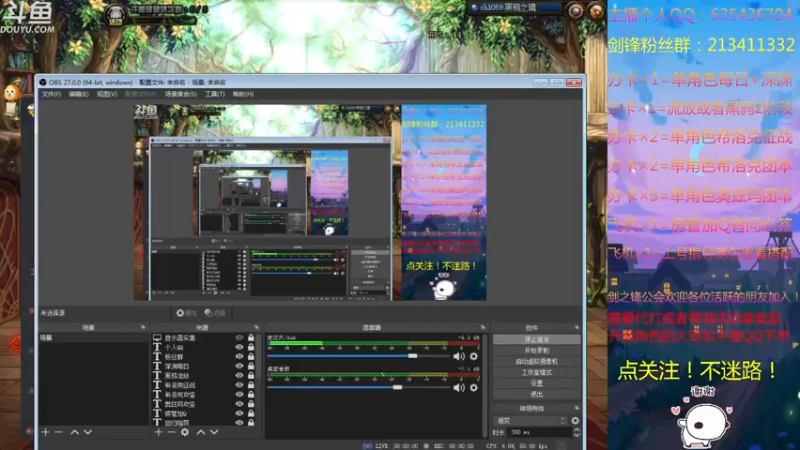The height and width of the screenshot is (450, 800).
Task: Click the monitor icon of 显示器采集 source
Action: (157, 338)
